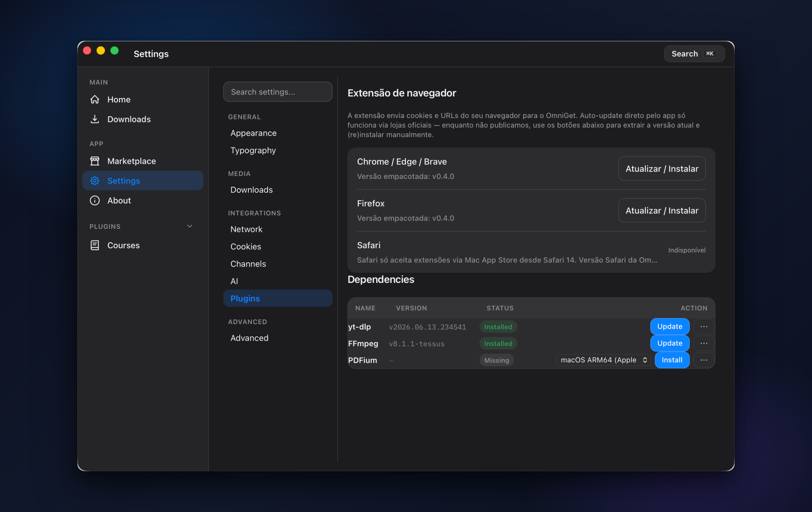The height and width of the screenshot is (512, 812).
Task: Open more options for yt-dlp row
Action: 704,326
